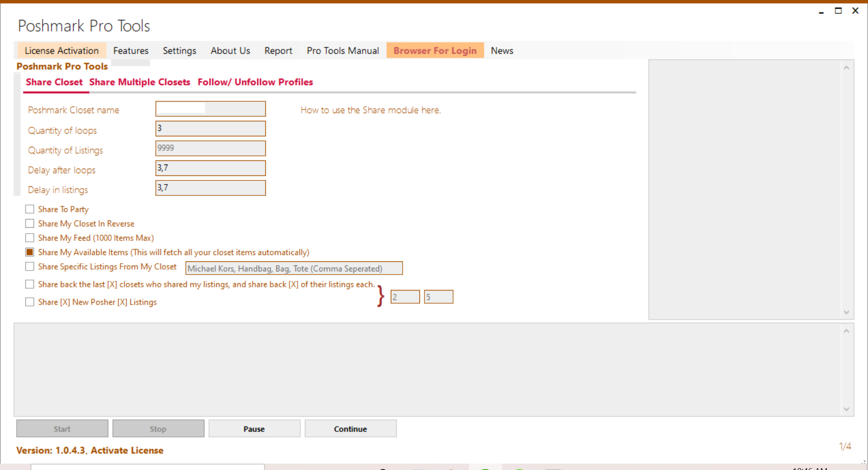Image resolution: width=868 pixels, height=470 pixels.
Task: Open the Browser For Login tab
Action: click(x=435, y=50)
